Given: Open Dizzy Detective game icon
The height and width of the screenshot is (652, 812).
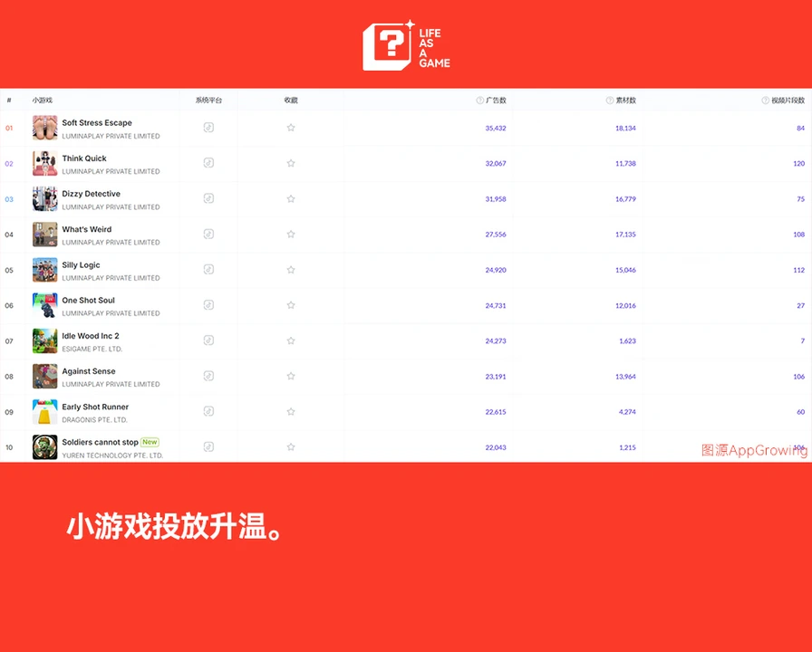Looking at the screenshot, I should click(x=45, y=199).
